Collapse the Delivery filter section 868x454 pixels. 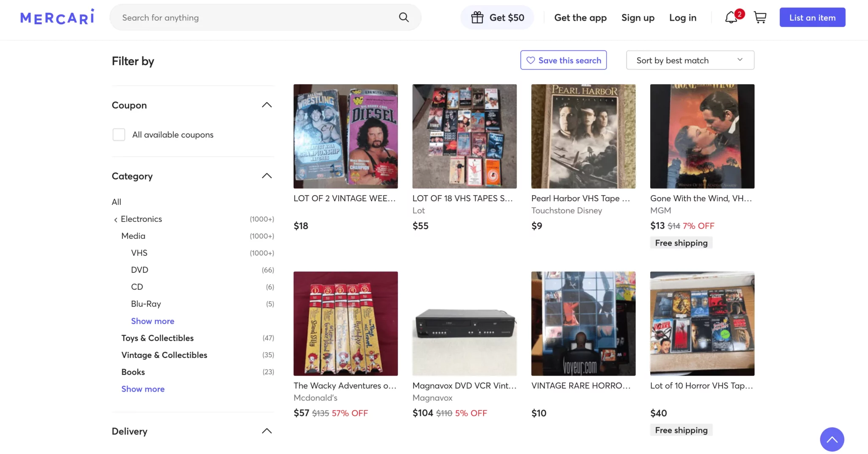(267, 431)
